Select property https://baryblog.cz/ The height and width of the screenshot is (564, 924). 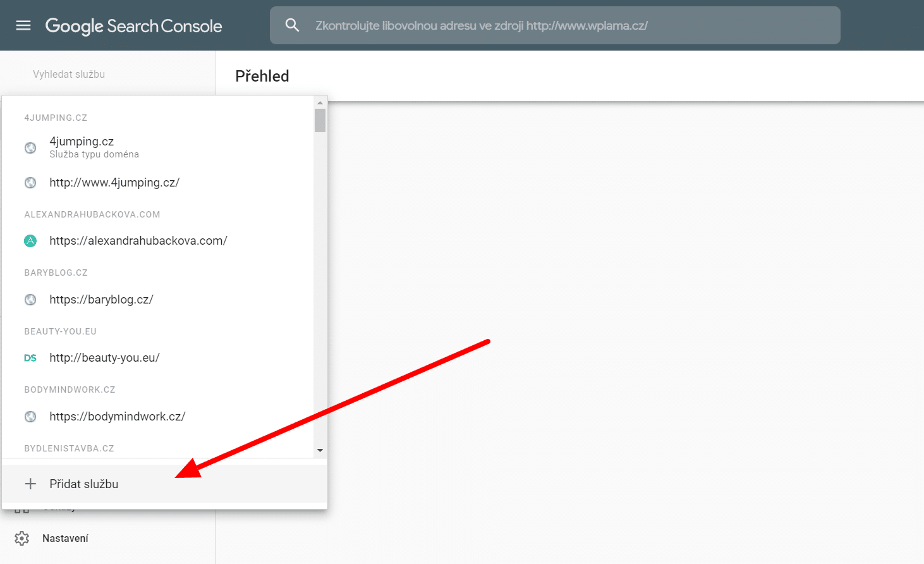pyautogui.click(x=157, y=300)
